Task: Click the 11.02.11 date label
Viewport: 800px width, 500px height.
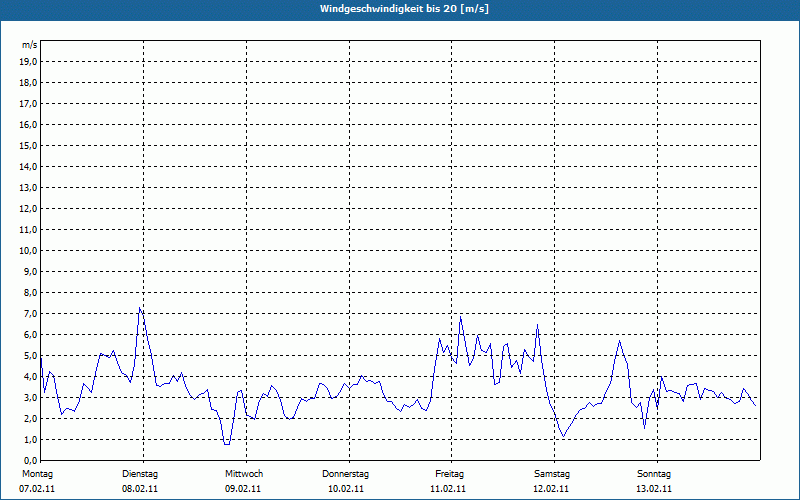Action: point(448,489)
